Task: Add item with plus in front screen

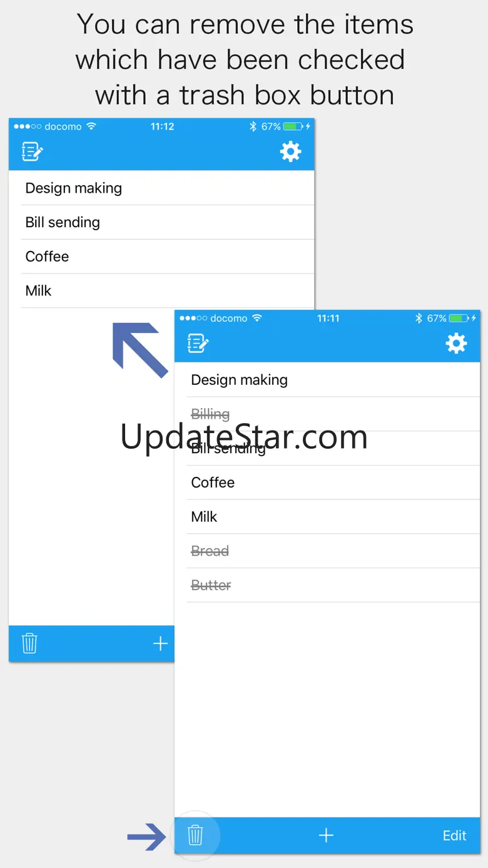Action: pyautogui.click(x=326, y=835)
